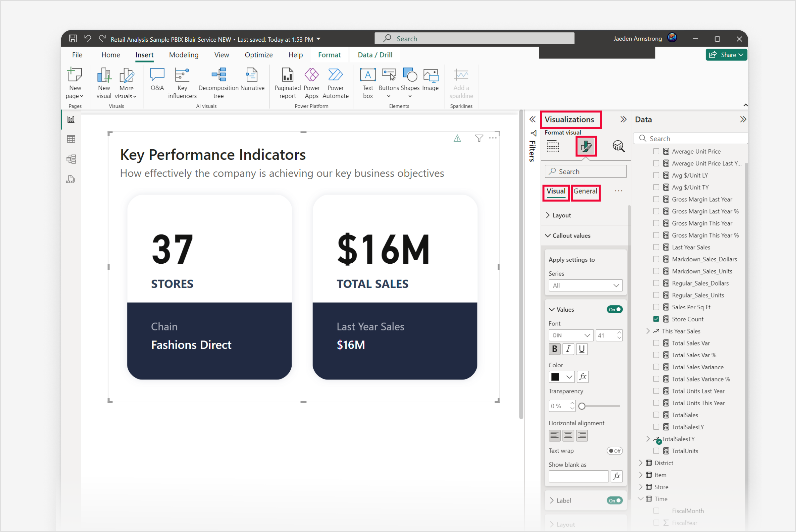Image resolution: width=796 pixels, height=532 pixels.
Task: Open the Series dropdown under Apply settings to
Action: pyautogui.click(x=585, y=285)
